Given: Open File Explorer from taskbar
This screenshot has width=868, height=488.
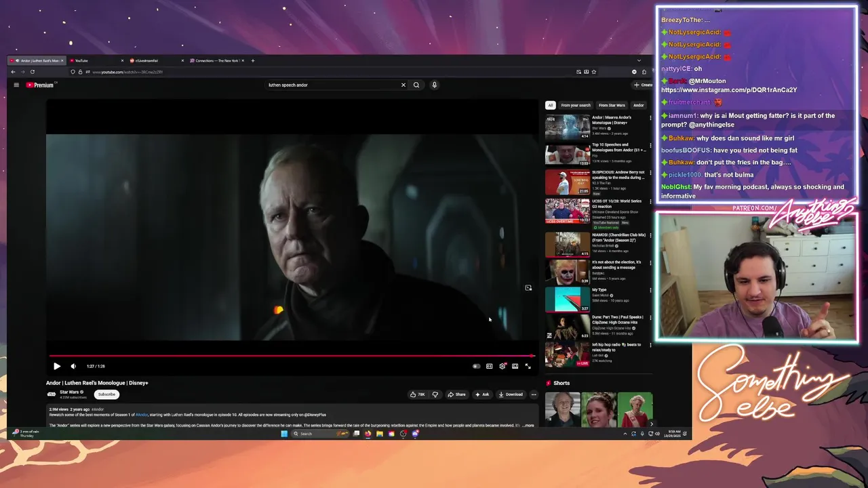Looking at the screenshot, I should coord(380,434).
